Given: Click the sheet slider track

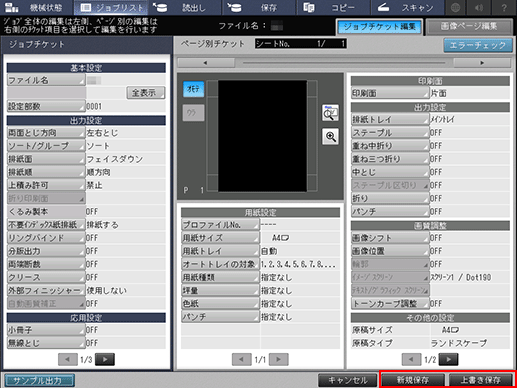Looking at the screenshot, I should point(344,63).
